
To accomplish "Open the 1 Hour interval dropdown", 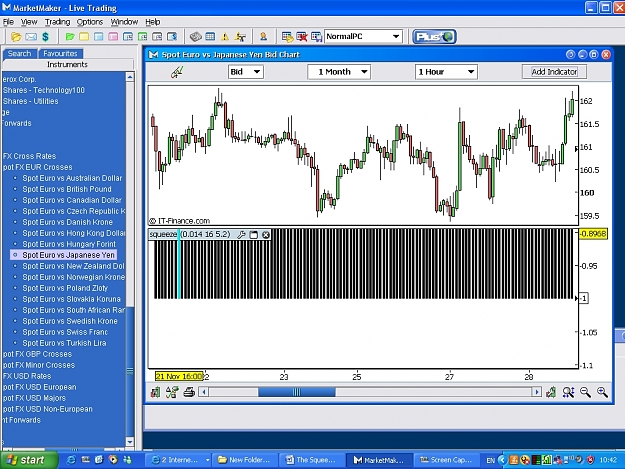I will click(446, 72).
